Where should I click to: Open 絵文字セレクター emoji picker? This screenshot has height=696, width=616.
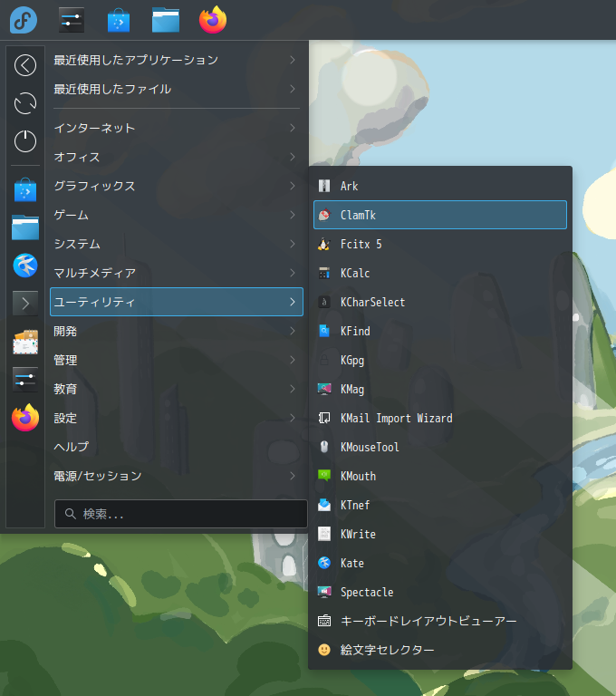(440, 651)
